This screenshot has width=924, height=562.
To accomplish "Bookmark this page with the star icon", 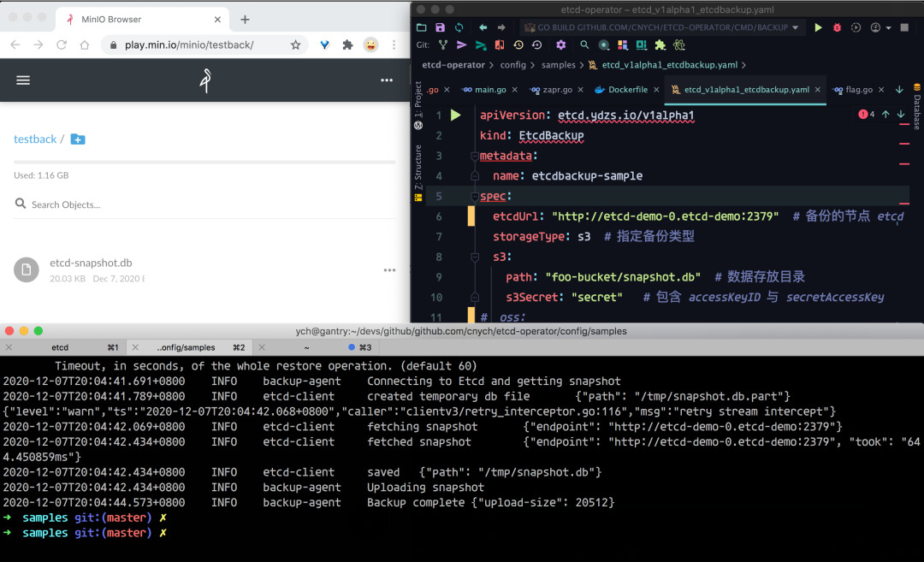I will (296, 45).
